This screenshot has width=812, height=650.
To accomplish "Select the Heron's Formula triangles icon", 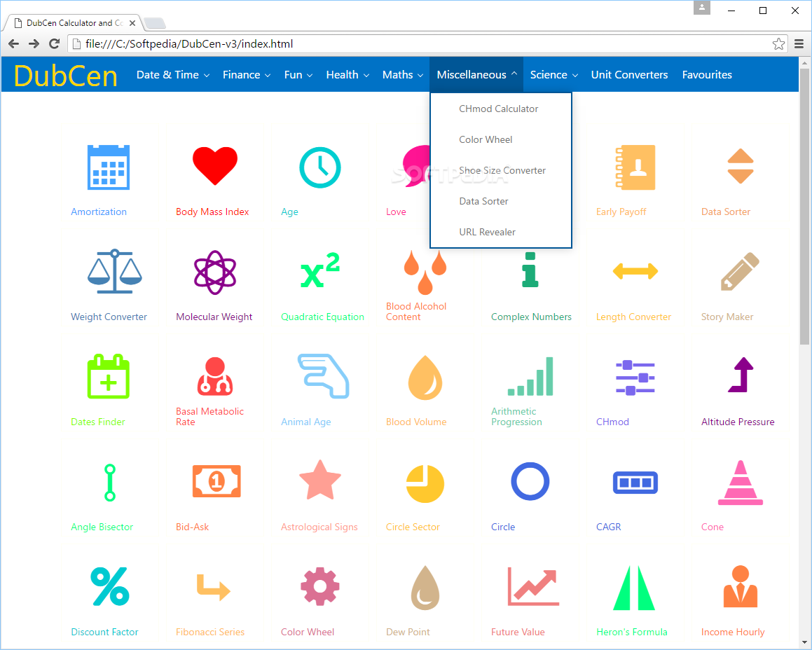I will [x=634, y=588].
